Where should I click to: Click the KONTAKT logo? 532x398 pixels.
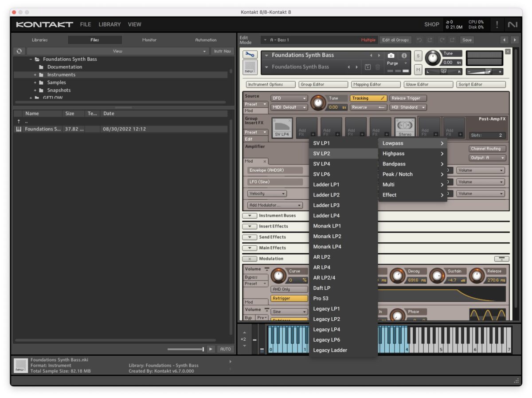pos(44,24)
